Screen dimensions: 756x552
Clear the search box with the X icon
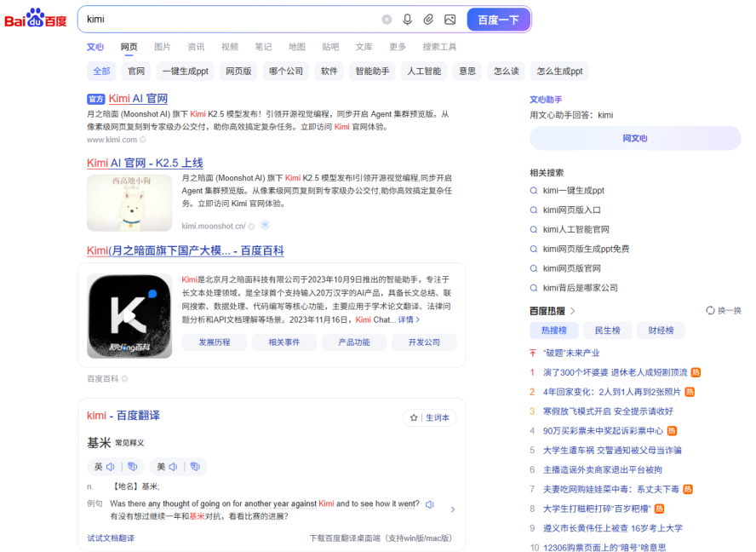(387, 20)
